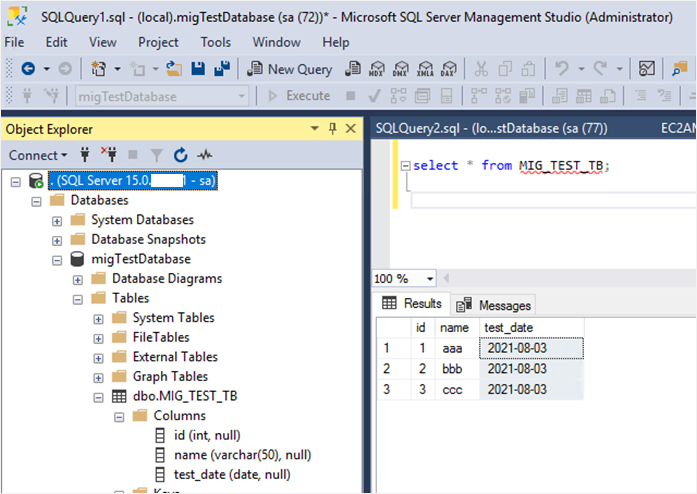697x494 pixels.
Task: Click the Filter funnel icon in Object Explorer
Action: 156,155
